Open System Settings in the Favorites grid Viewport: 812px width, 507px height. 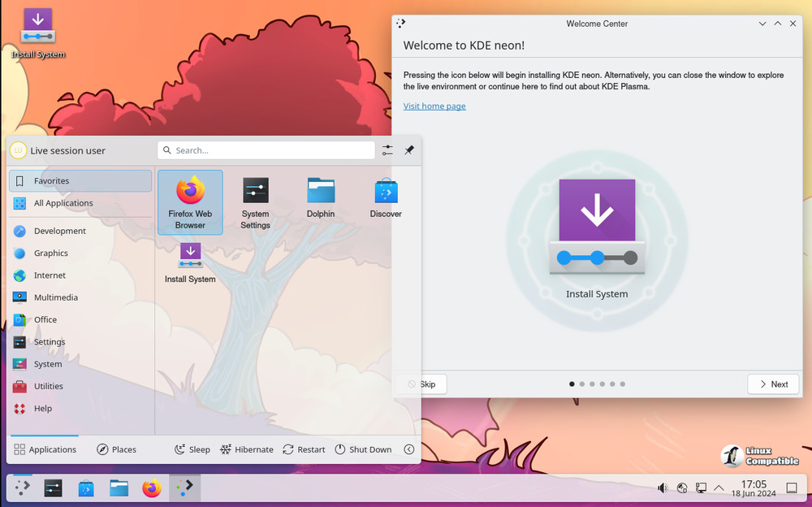(x=255, y=201)
